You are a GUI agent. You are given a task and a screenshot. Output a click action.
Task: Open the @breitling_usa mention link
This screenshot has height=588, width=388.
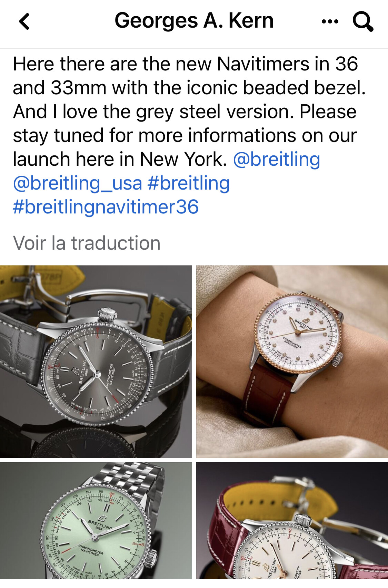tap(78, 183)
